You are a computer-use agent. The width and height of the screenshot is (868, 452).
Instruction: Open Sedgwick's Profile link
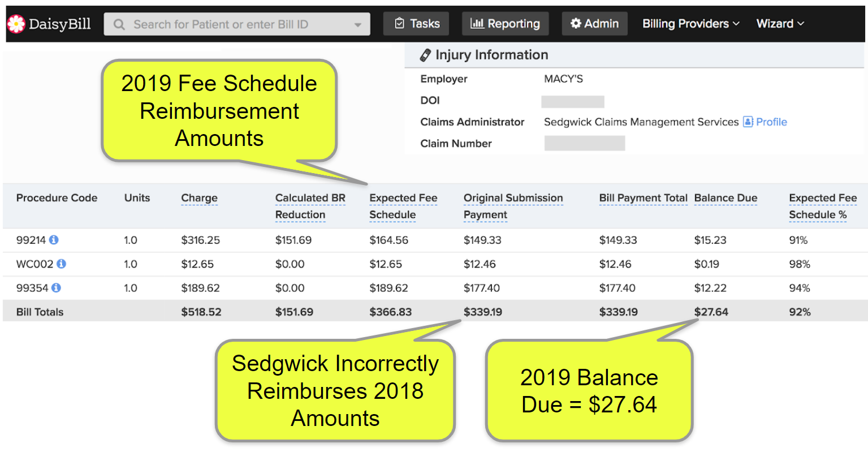click(x=771, y=122)
